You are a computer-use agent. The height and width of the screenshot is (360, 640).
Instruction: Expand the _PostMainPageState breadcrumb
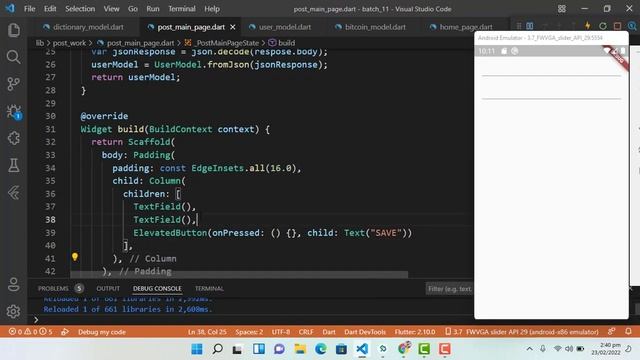click(227, 43)
